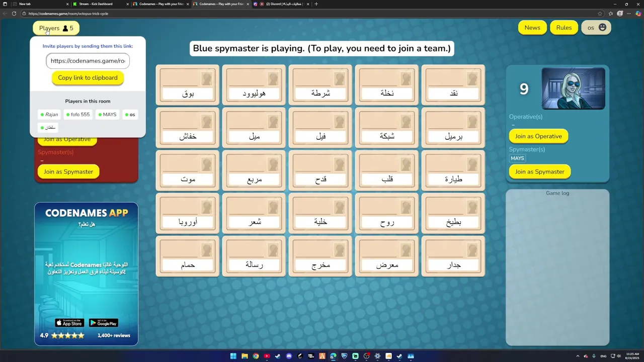Open Windows Start menu
The height and width of the screenshot is (362, 644).
pos(233,356)
